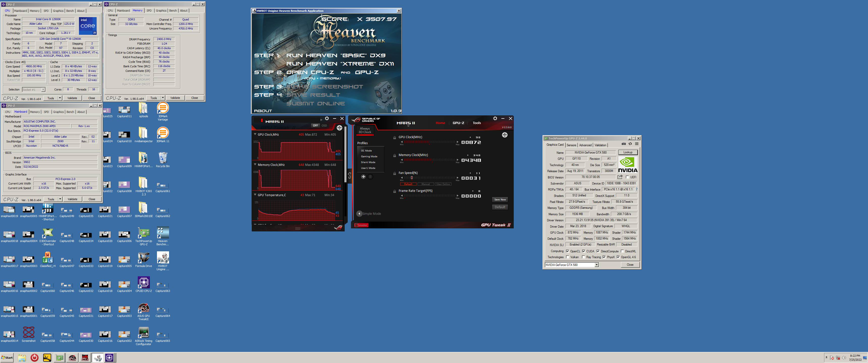Delete profile using the trash icon
This screenshot has width=868, height=363.
[x=370, y=176]
